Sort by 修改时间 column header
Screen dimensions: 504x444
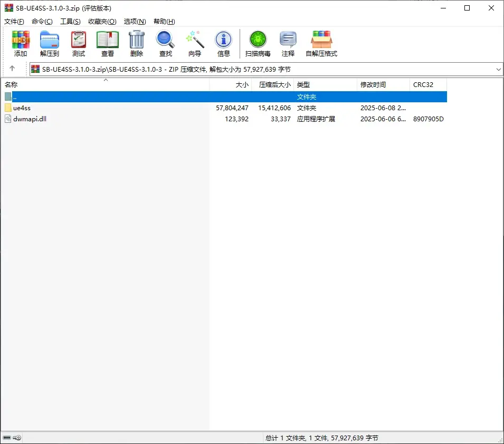click(373, 85)
